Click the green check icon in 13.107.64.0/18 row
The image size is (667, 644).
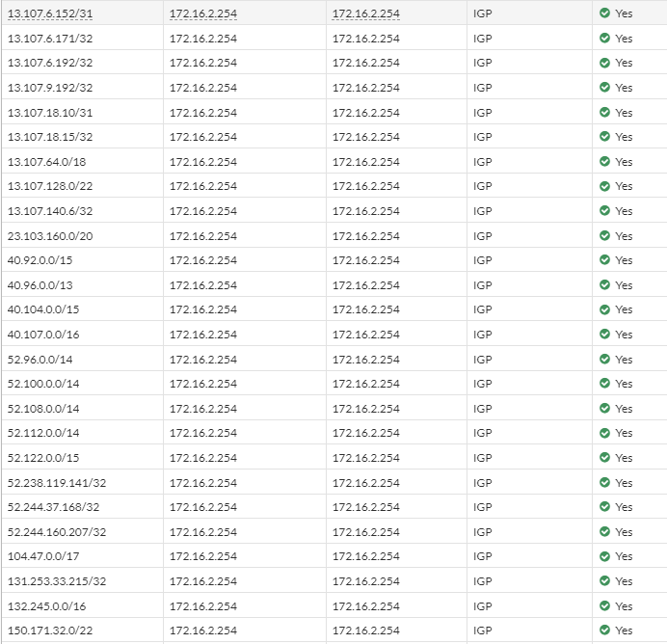coord(604,162)
